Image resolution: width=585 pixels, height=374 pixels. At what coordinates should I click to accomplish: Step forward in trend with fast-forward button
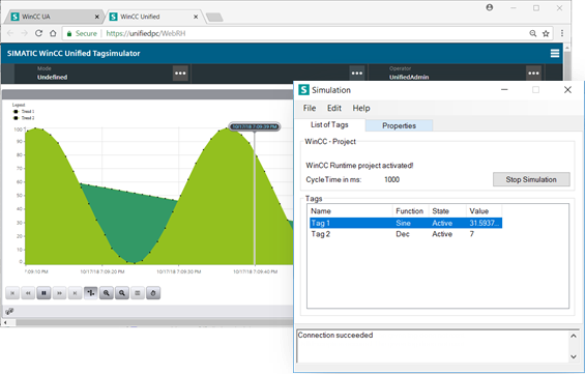point(59,293)
